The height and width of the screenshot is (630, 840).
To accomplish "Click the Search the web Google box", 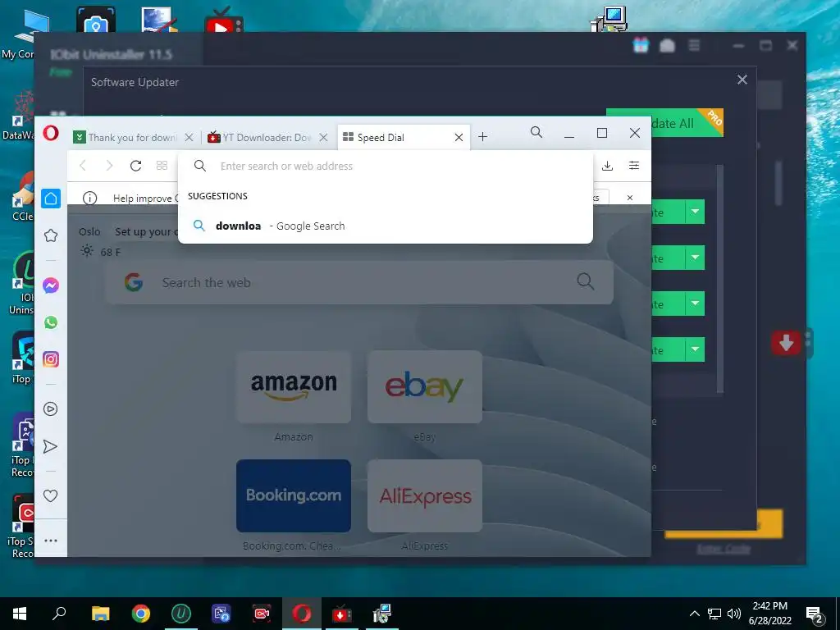I will (359, 282).
